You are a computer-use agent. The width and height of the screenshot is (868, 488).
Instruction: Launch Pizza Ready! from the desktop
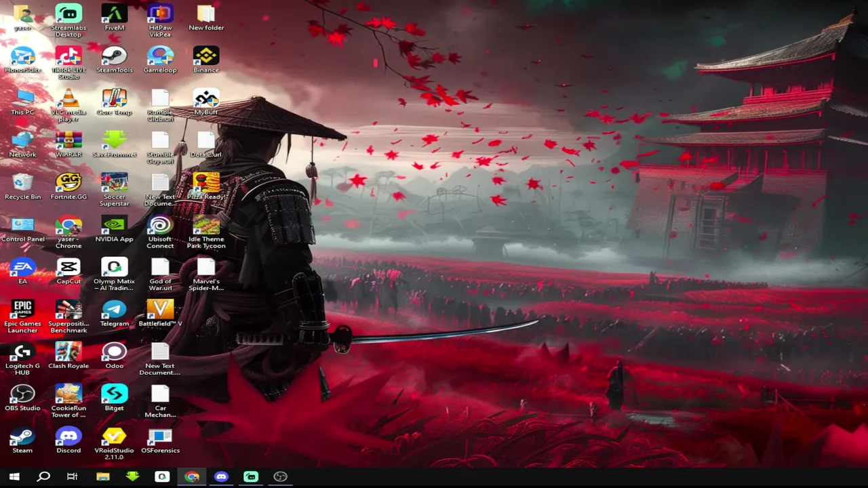206,186
